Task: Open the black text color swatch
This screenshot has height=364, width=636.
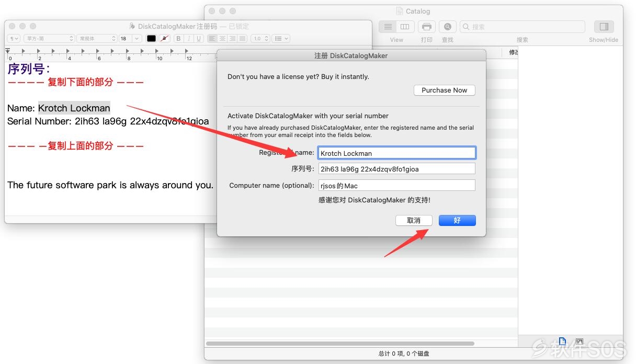Action: coord(151,39)
